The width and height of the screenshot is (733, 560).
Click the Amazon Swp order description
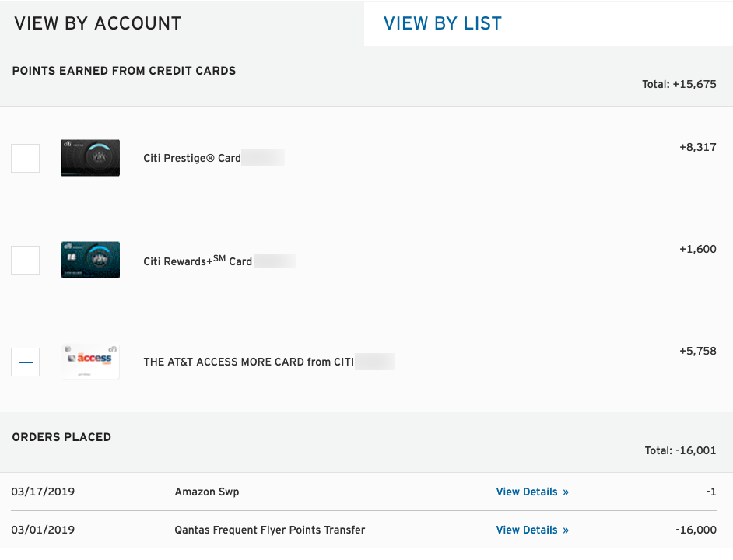pos(207,492)
